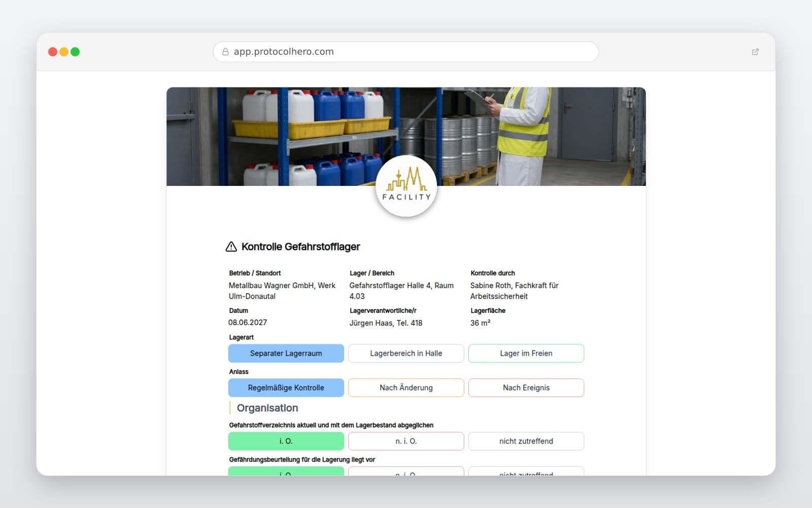Click the Anlass field label
This screenshot has height=508, width=812.
[239, 372]
